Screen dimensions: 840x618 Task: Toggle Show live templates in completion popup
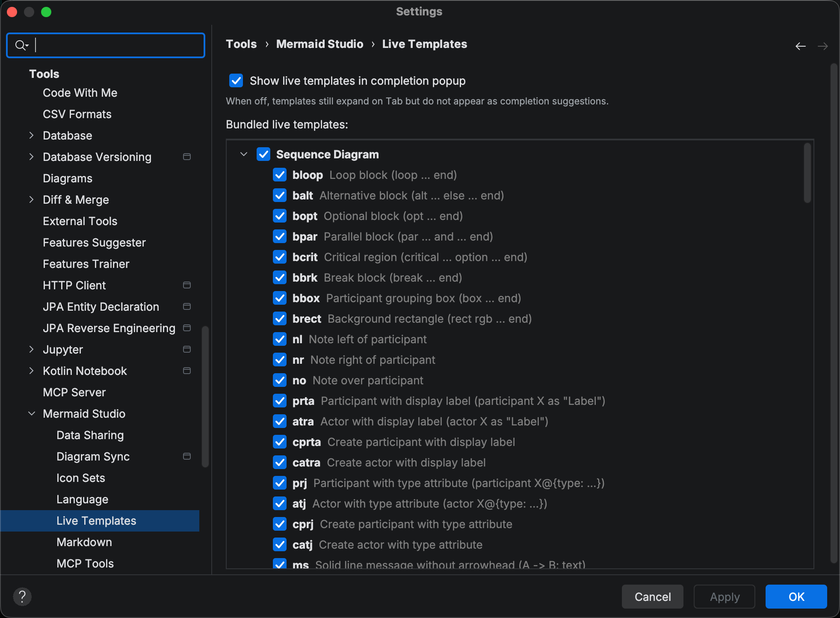click(x=236, y=80)
